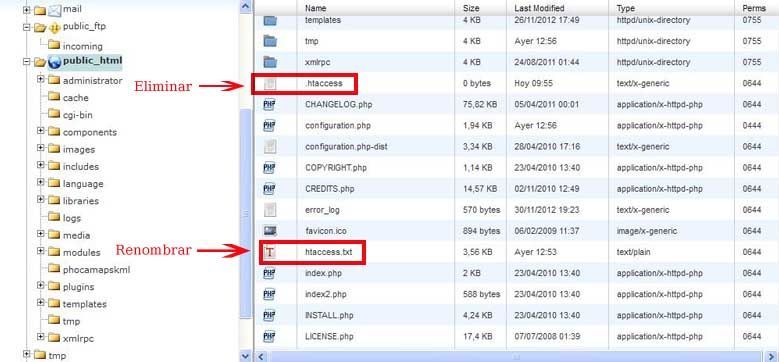Click the PHP icon beside CHANGELOG.php
Image resolution: width=779 pixels, height=362 pixels.
(x=269, y=105)
